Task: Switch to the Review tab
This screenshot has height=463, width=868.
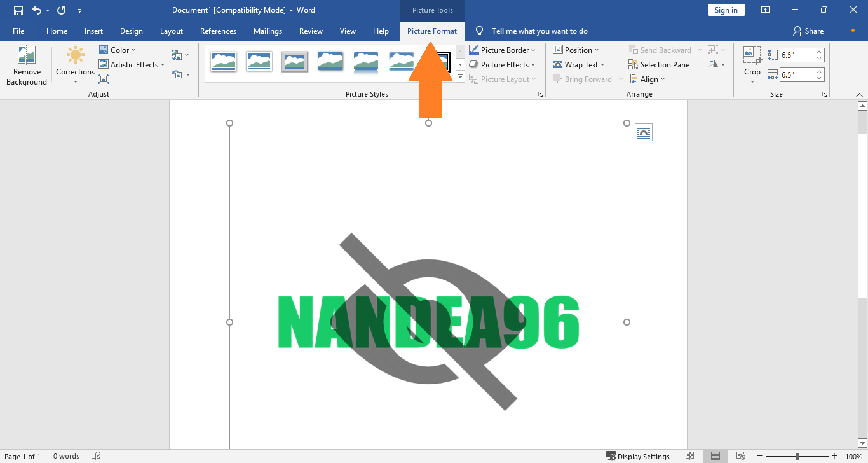Action: (x=311, y=31)
